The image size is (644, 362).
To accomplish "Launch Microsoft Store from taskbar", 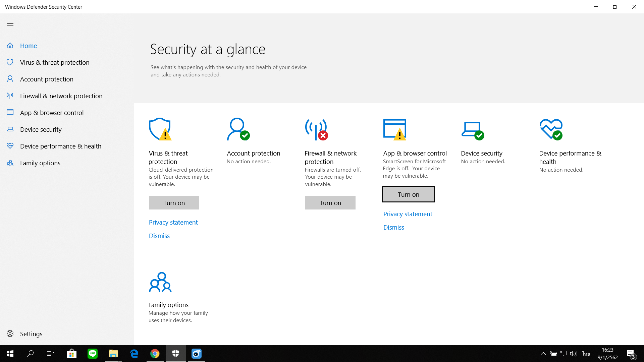I will (x=71, y=353).
